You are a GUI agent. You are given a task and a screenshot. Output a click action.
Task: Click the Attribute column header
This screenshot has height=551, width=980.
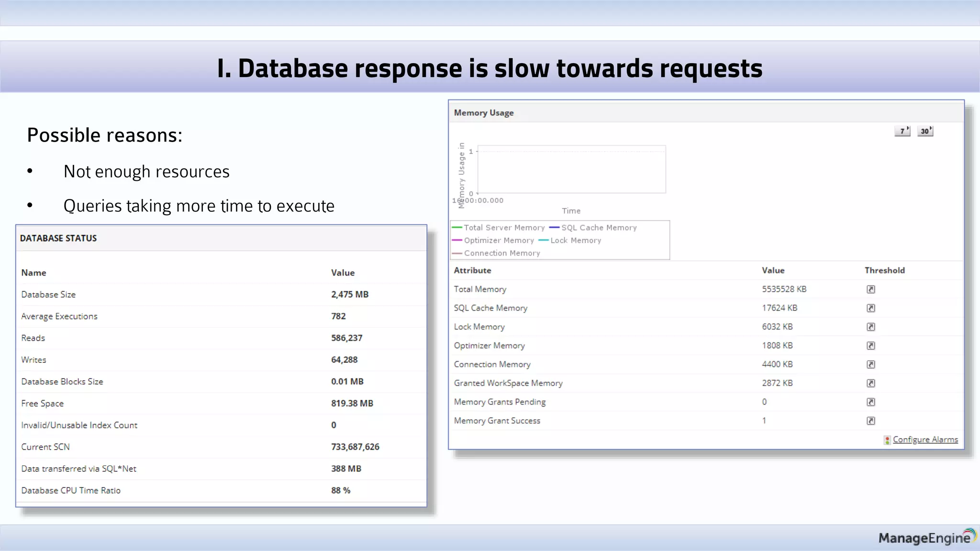(x=472, y=270)
